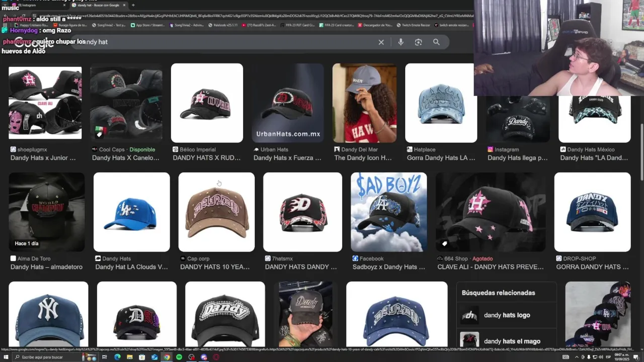Select related search 'dandy hats logo'

pyautogui.click(x=507, y=315)
